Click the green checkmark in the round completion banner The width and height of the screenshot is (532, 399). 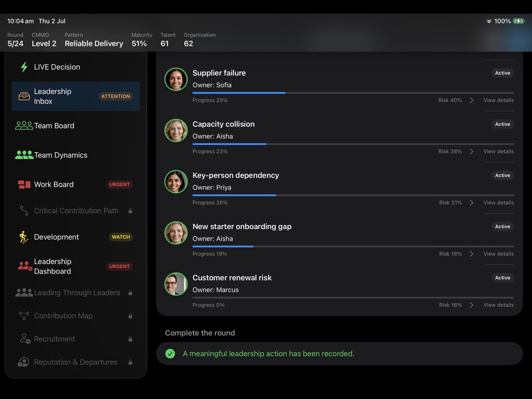tap(170, 354)
